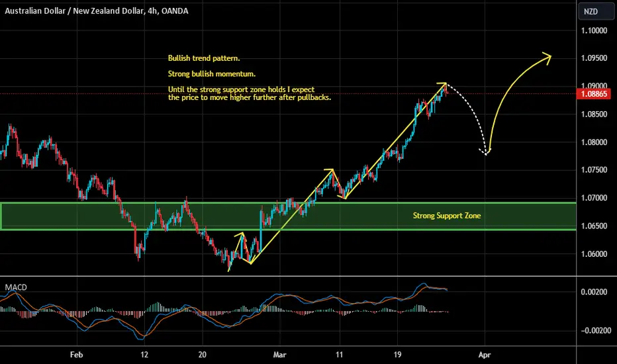Click the -0.00200 MACD scale value
The height and width of the screenshot is (364, 617).
pyautogui.click(x=594, y=330)
